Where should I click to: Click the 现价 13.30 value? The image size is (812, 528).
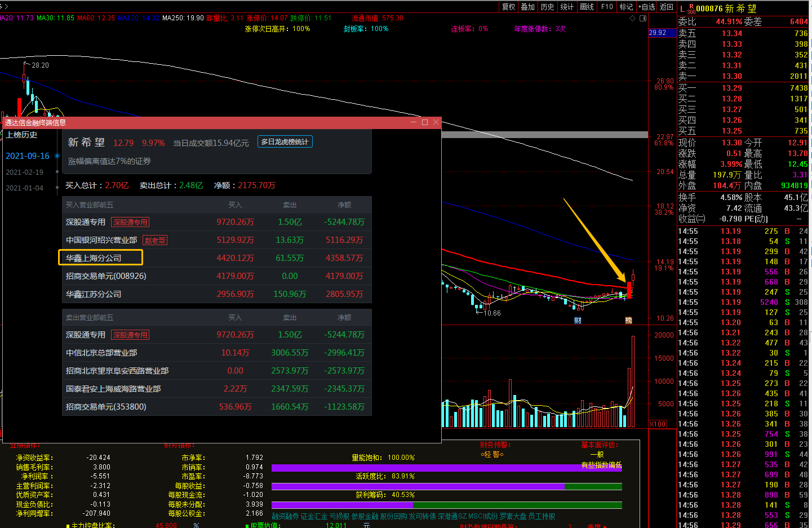[732, 143]
